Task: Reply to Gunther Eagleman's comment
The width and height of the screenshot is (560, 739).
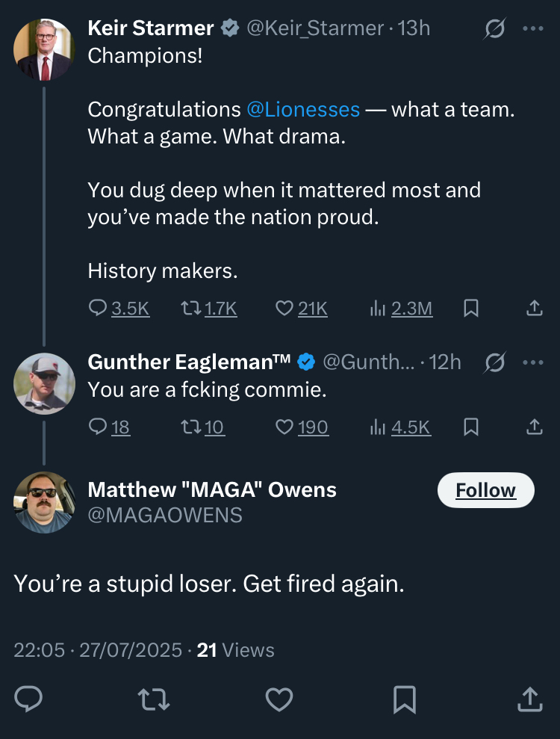Action: 109,427
